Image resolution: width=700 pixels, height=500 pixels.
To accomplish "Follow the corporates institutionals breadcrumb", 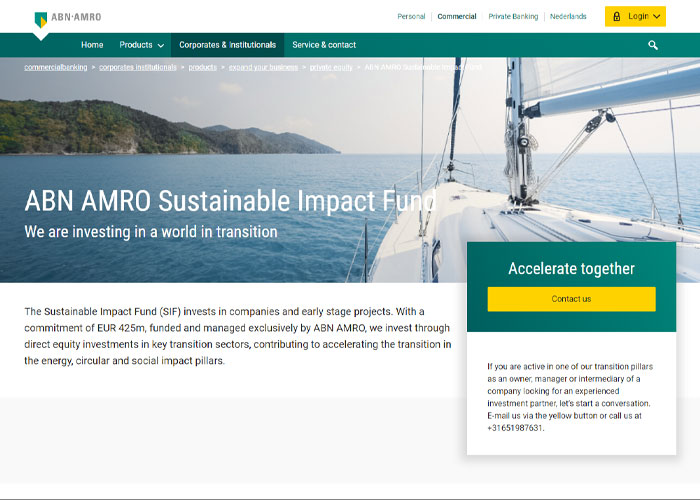I will (138, 67).
